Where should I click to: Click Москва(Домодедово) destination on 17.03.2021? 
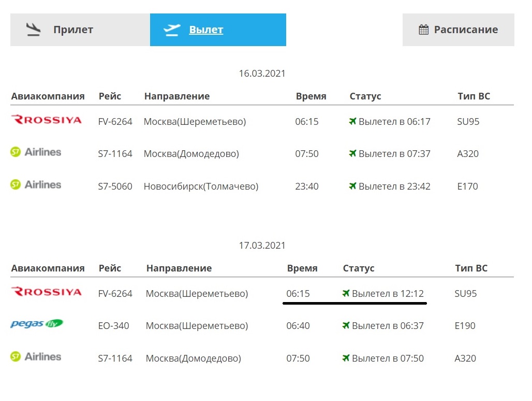pos(194,359)
